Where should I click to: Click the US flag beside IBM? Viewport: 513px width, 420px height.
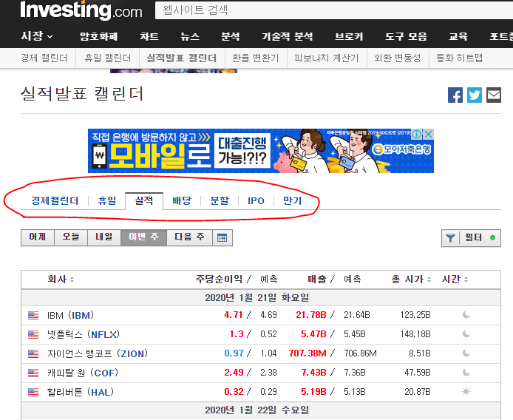tap(33, 315)
